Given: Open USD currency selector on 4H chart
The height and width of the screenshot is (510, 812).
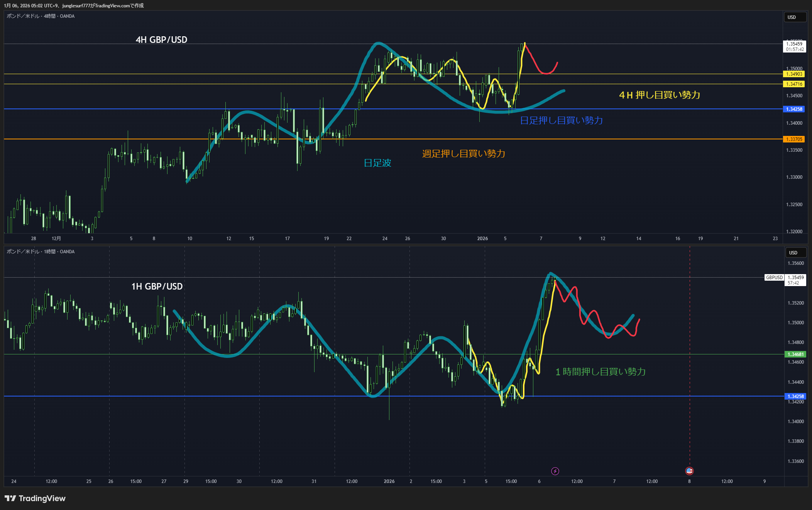Looking at the screenshot, I should pyautogui.click(x=794, y=17).
